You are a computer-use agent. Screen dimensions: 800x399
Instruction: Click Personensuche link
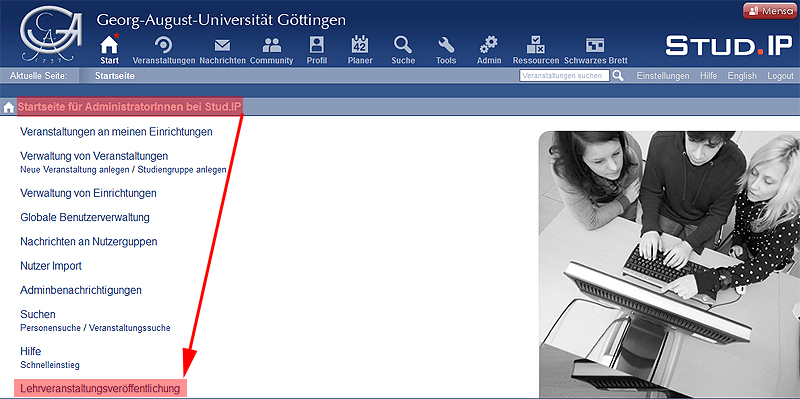50,328
